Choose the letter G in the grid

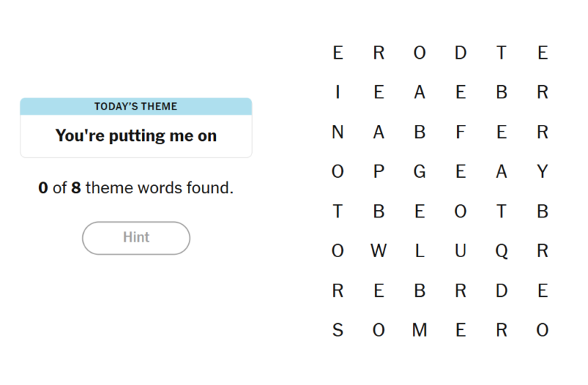(x=420, y=172)
